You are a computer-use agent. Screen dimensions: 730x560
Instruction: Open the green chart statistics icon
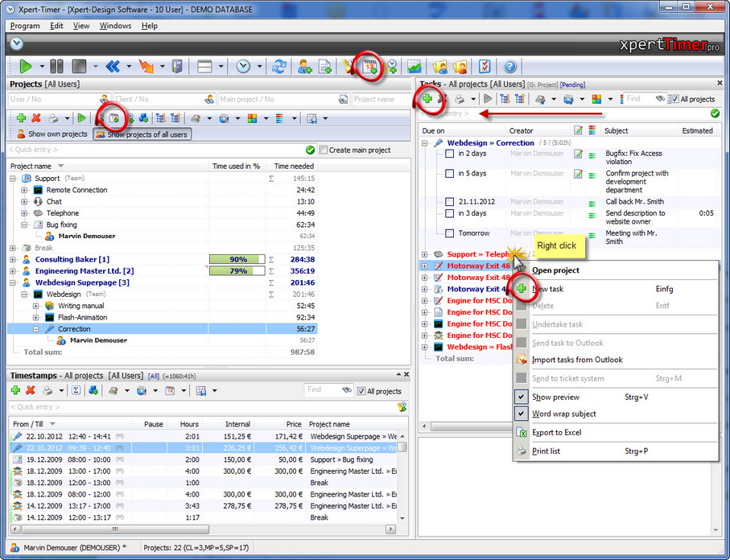pyautogui.click(x=414, y=67)
